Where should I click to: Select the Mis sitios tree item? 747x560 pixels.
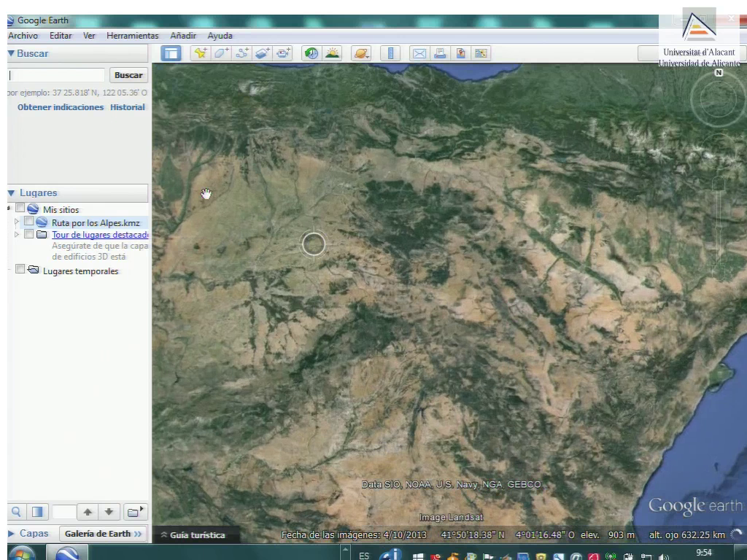61,210
